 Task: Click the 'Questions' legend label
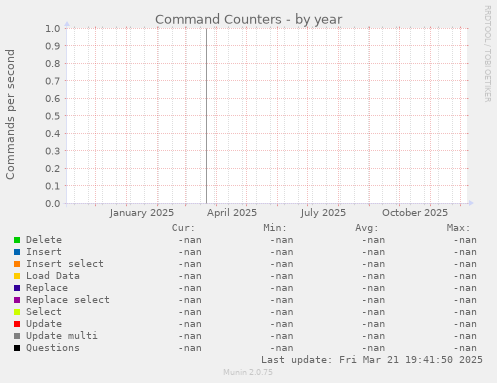click(53, 348)
